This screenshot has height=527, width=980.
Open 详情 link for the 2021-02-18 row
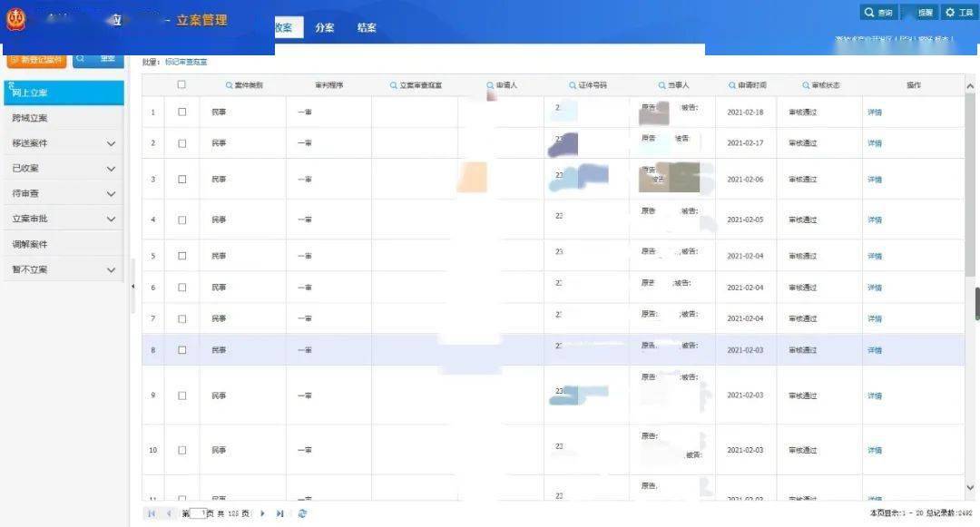[875, 112]
